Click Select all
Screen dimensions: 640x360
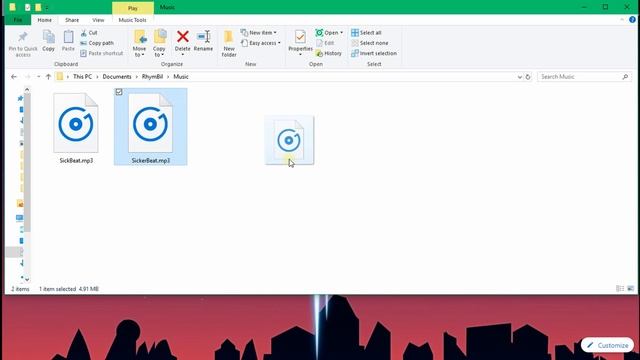pos(366,33)
